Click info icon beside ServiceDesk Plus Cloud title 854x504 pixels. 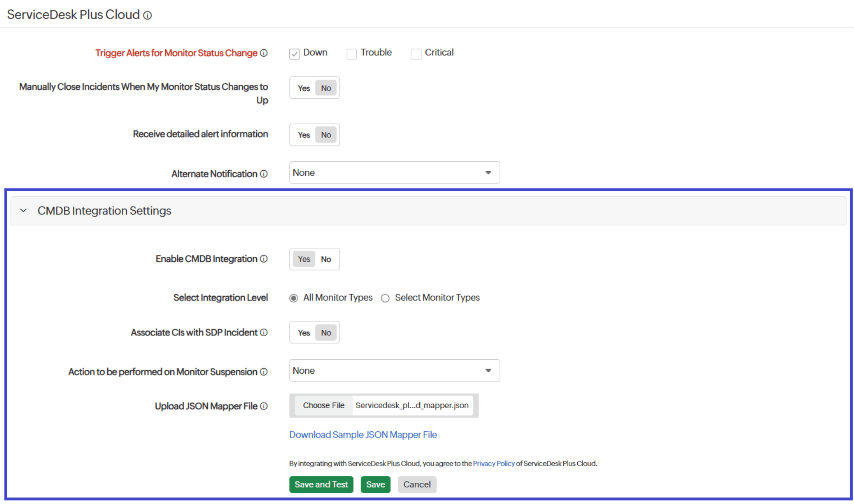147,15
